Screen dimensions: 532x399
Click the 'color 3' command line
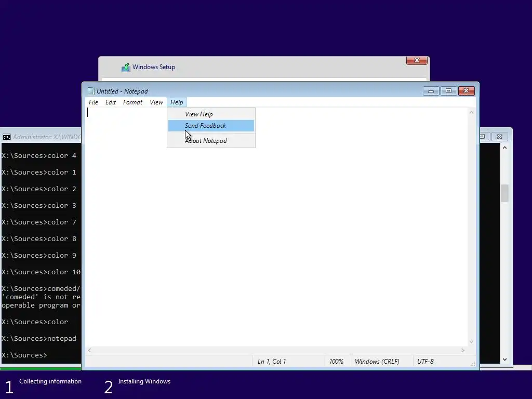point(39,206)
